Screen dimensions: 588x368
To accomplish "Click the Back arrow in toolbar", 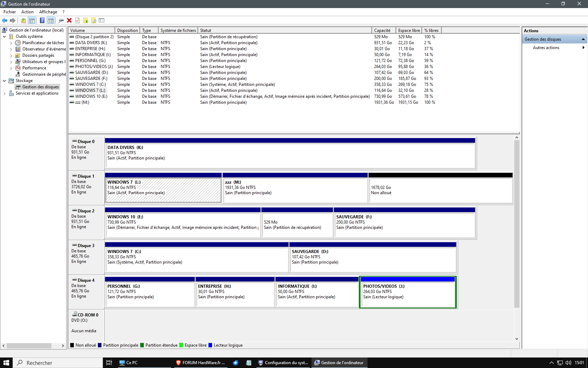I will (x=5, y=20).
